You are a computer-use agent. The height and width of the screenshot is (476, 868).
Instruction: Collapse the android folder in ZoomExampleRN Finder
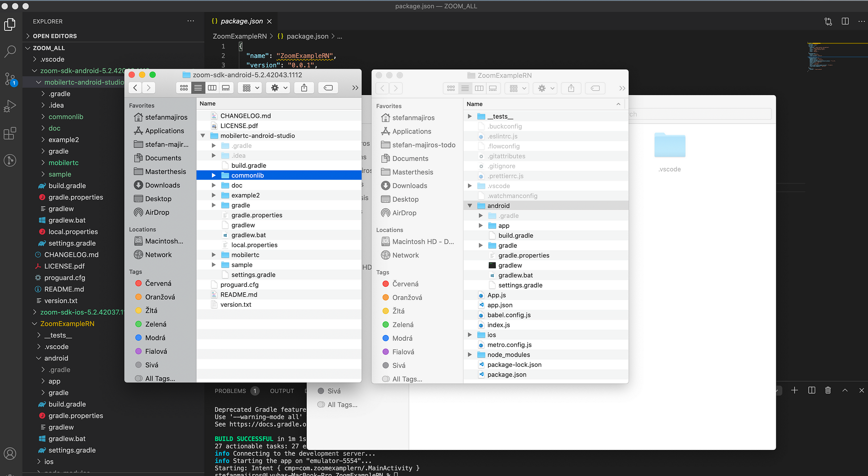click(469, 206)
